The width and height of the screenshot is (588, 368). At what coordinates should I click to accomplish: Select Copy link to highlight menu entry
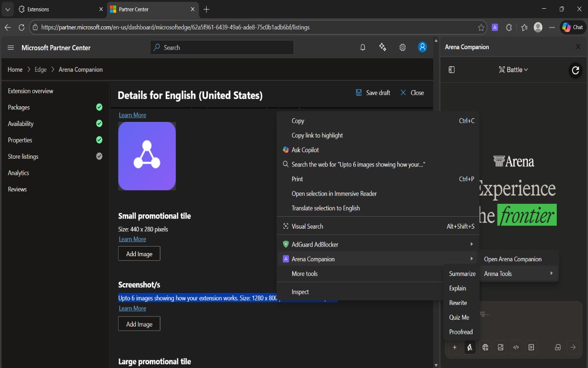(x=317, y=135)
